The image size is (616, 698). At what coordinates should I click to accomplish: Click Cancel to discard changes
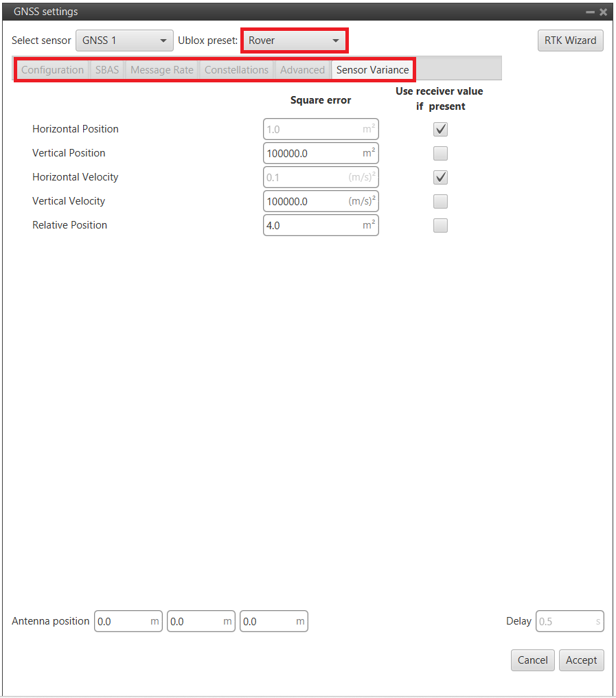532,660
